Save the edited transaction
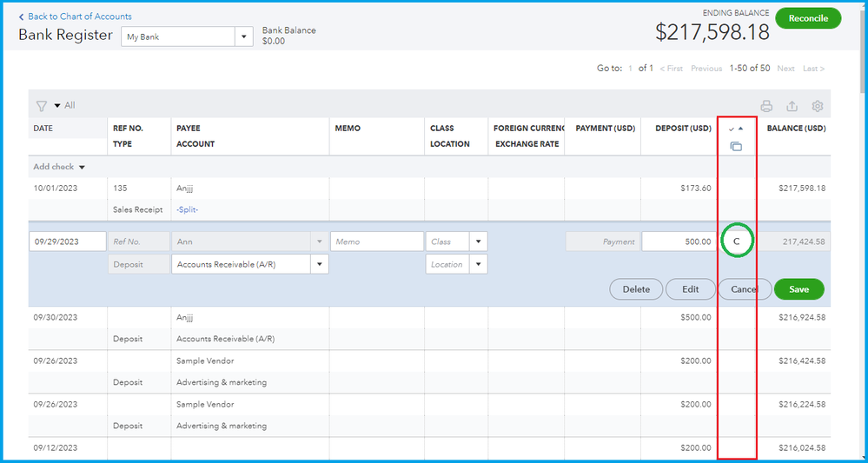Screen dimensions: 868x463 (798, 289)
